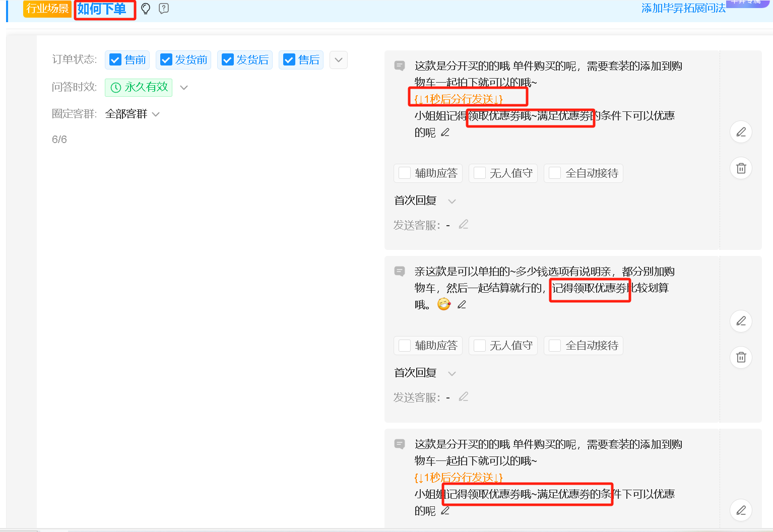Click the lightbulb icon beside 如何下单
773x532 pixels.
(x=146, y=9)
